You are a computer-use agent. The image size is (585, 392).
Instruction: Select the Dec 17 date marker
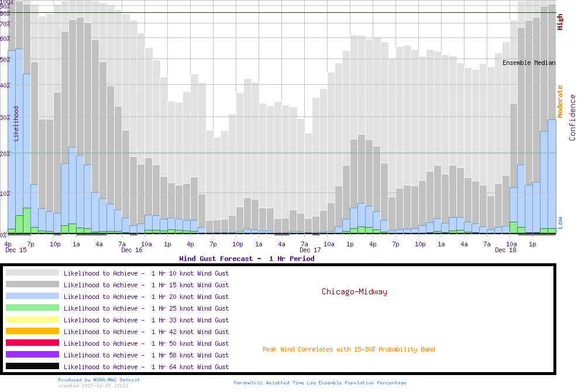coord(310,250)
